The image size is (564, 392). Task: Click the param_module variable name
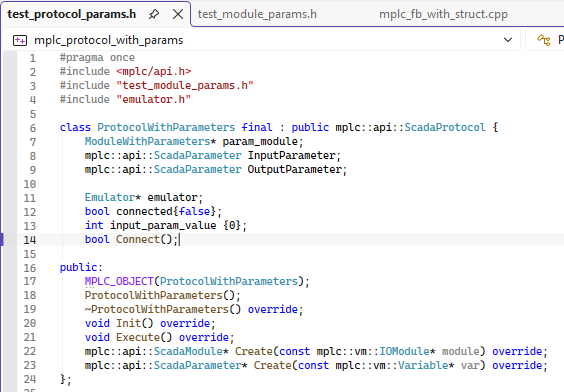coord(260,141)
